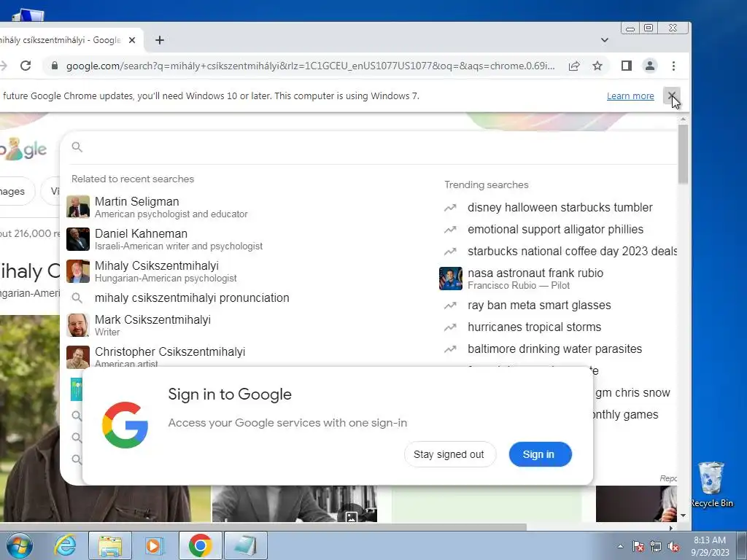Launch Internet Explorer from taskbar
Screen dimensions: 747x560
pyautogui.click(x=65, y=545)
